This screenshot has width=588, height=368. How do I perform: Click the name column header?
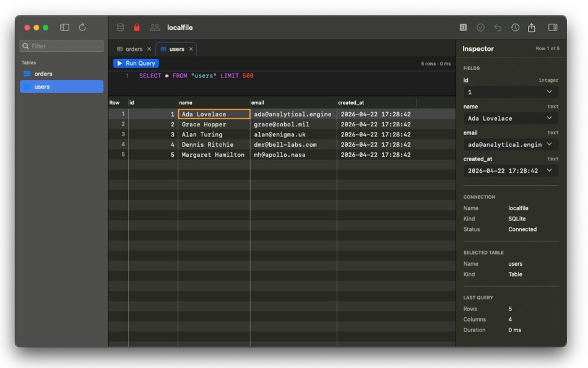pos(214,102)
